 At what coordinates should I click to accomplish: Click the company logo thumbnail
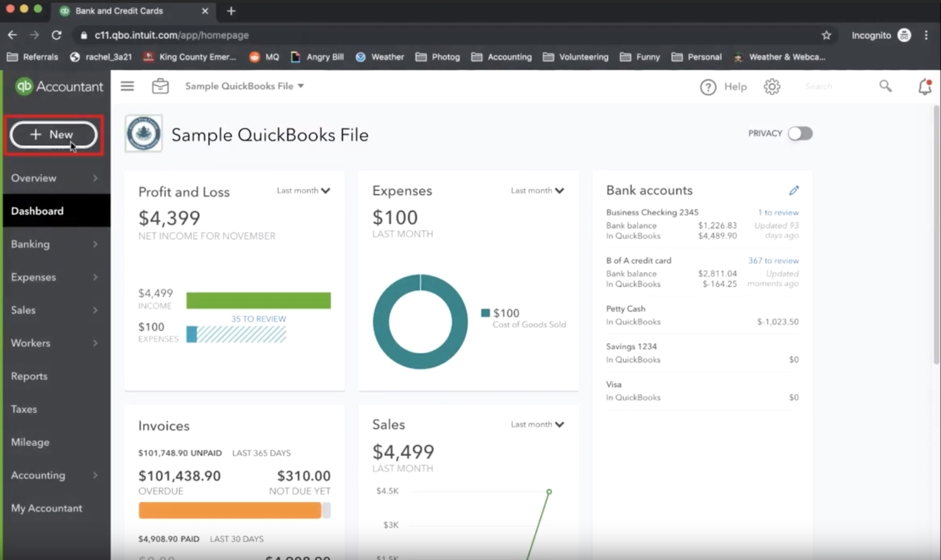coord(143,134)
